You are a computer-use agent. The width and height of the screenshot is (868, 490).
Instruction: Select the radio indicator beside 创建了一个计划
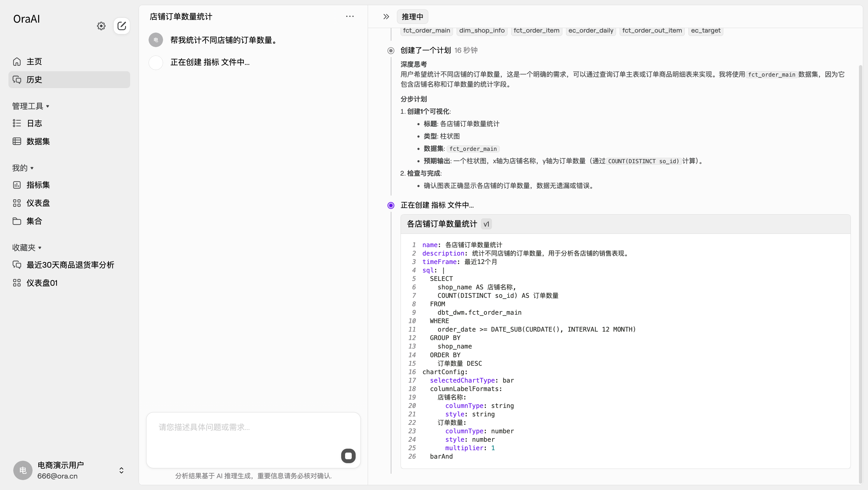[391, 50]
